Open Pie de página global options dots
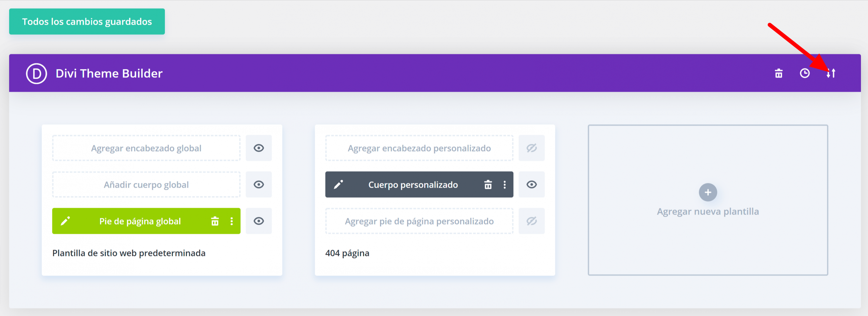868x316 pixels. (x=231, y=221)
